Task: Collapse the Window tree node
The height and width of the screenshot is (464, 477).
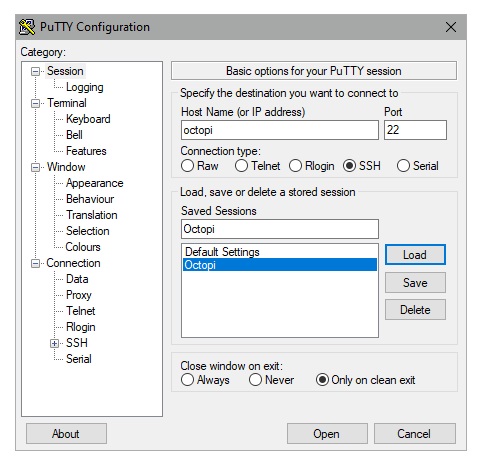Action: tap(35, 167)
